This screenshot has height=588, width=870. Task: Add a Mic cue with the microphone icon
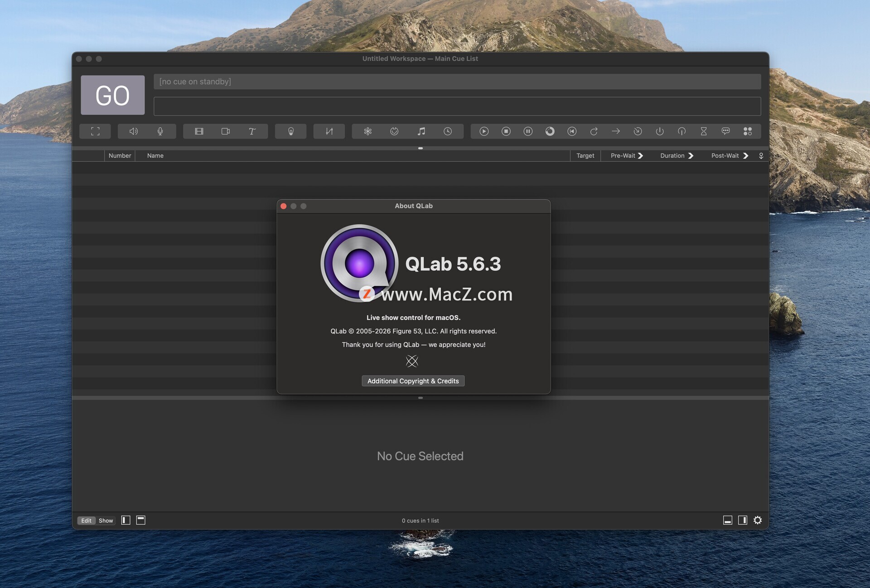160,131
